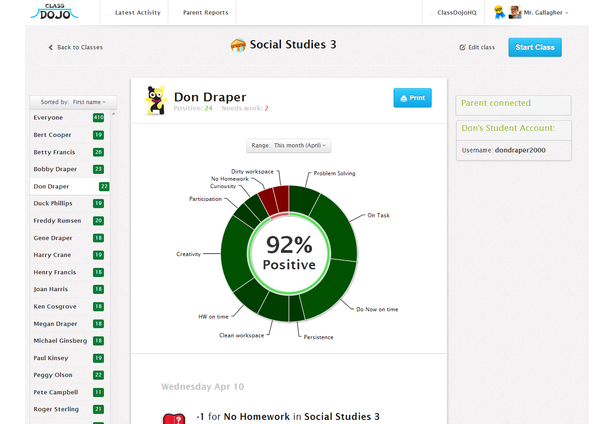Select Duck Phillips in the student list
This screenshot has width=615, height=424.
[x=70, y=204]
